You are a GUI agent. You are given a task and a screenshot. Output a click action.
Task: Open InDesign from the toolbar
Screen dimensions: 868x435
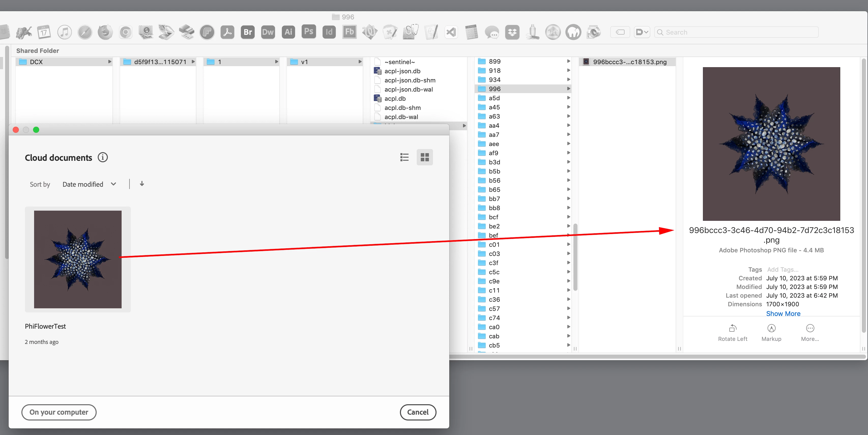[329, 32]
